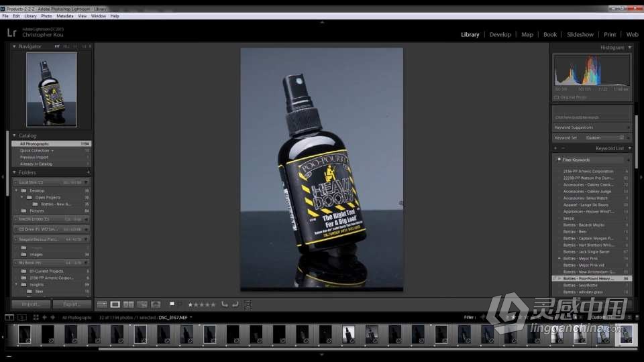Add new folder with plus icon

[88, 172]
